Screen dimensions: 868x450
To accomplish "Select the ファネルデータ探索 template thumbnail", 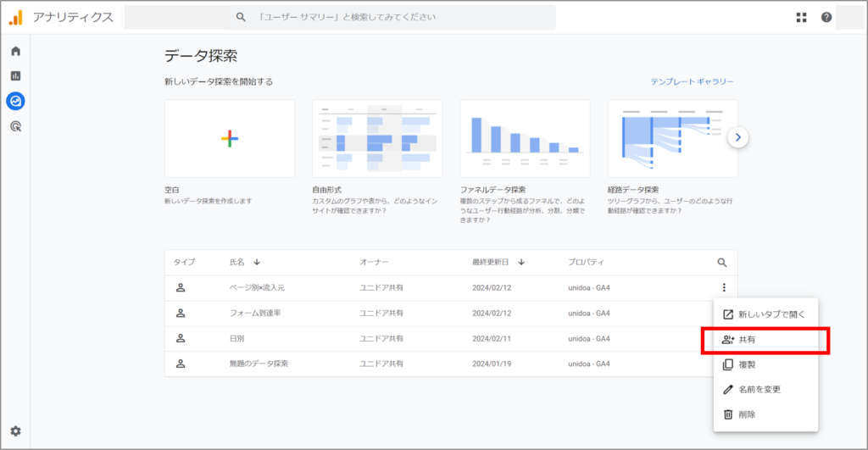I will tap(525, 138).
